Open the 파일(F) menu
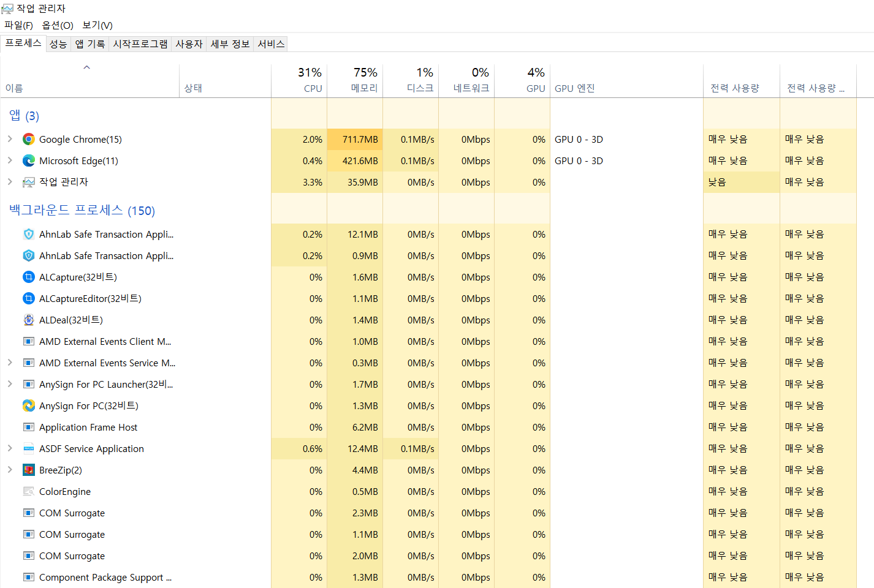874x588 pixels. tap(18, 25)
